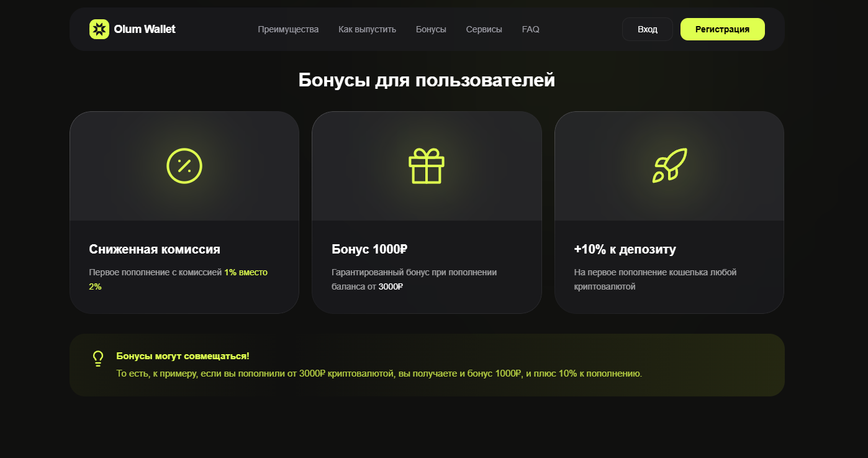Click the +10% к депозиту card title
The width and height of the screenshot is (868, 458).
coord(625,249)
